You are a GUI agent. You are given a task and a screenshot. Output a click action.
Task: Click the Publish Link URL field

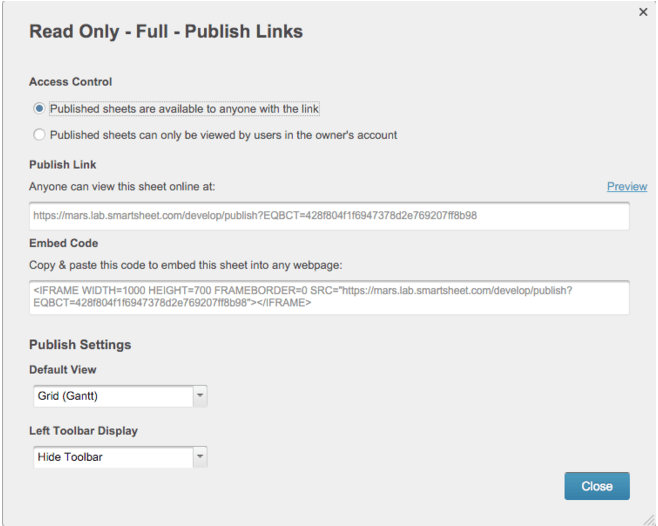329,215
